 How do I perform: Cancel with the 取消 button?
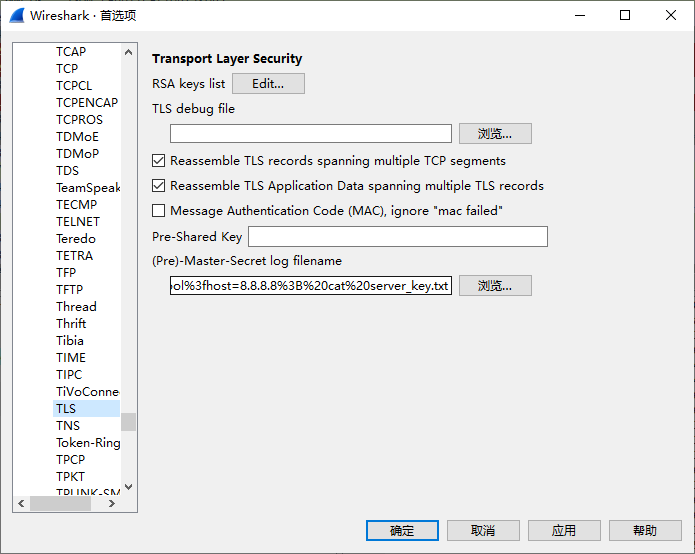[483, 531]
